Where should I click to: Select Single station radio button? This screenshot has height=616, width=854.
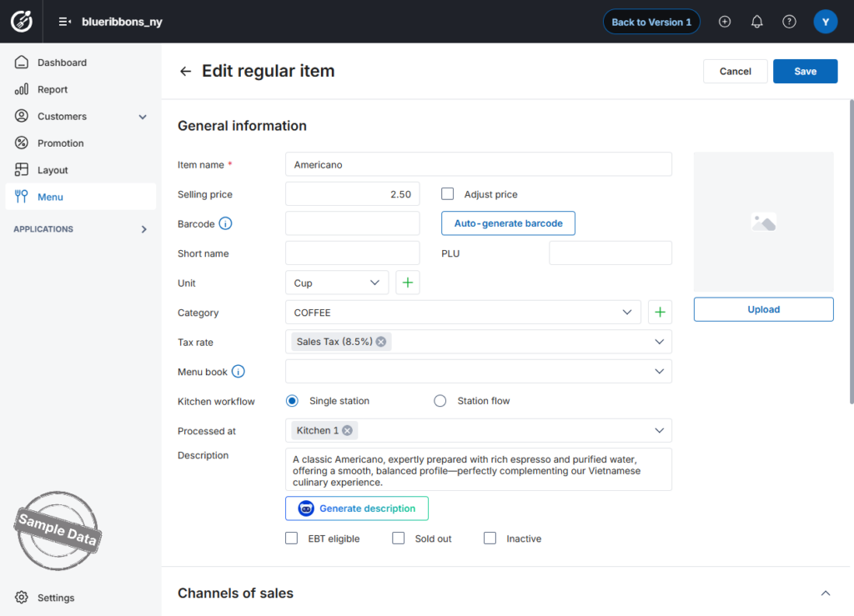(x=292, y=401)
